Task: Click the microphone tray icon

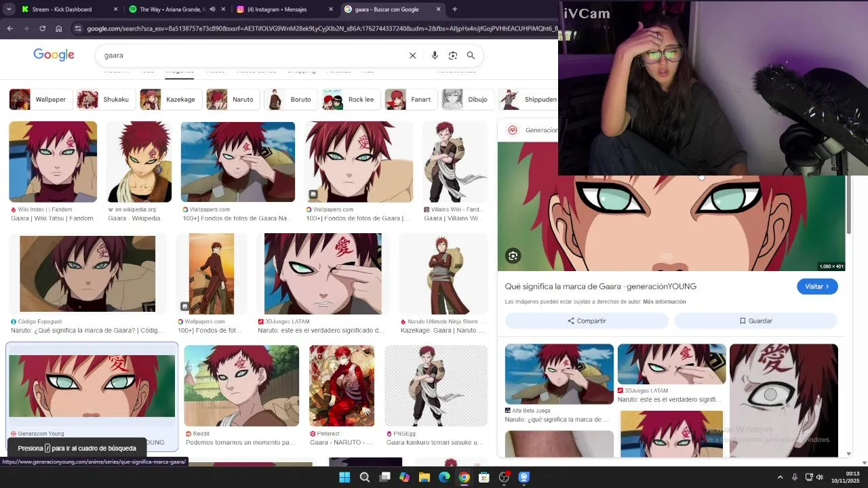Action: (x=795, y=477)
